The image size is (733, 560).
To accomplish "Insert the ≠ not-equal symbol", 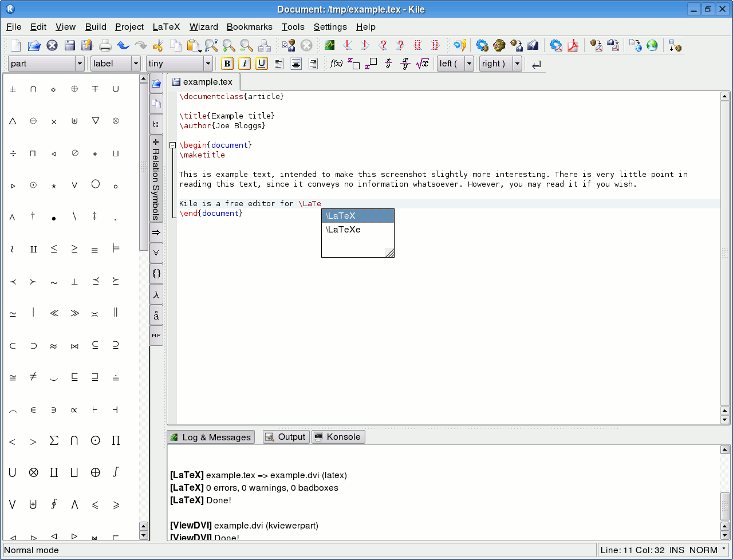I will pyautogui.click(x=33, y=377).
